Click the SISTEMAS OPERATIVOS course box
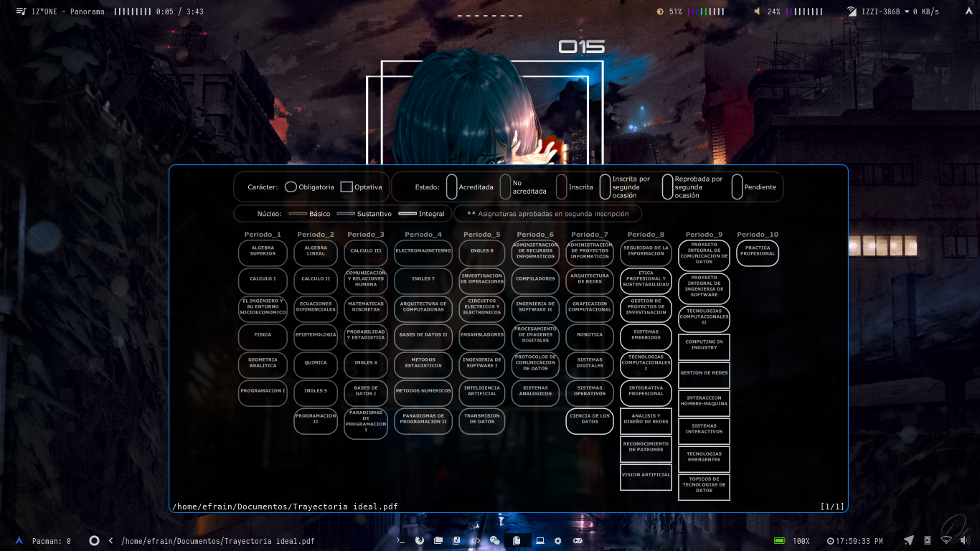This screenshot has width=980, height=551. click(590, 393)
